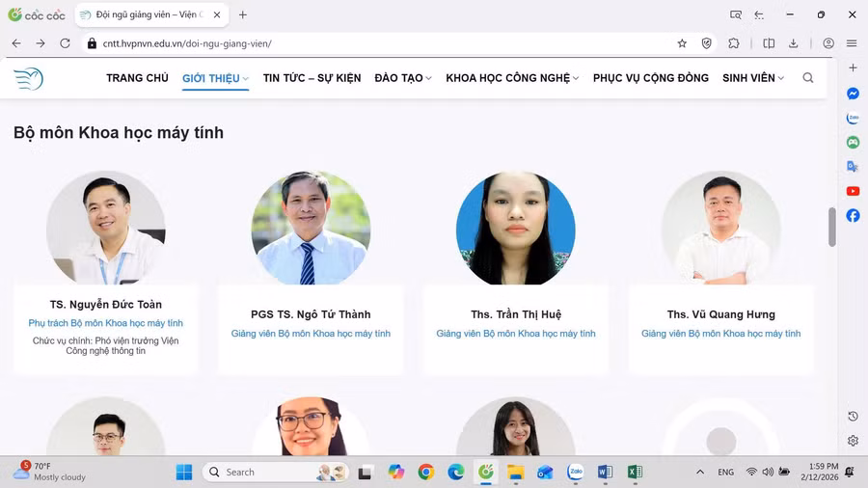Expand the SINH VIÊN dropdown menu

(x=753, y=78)
